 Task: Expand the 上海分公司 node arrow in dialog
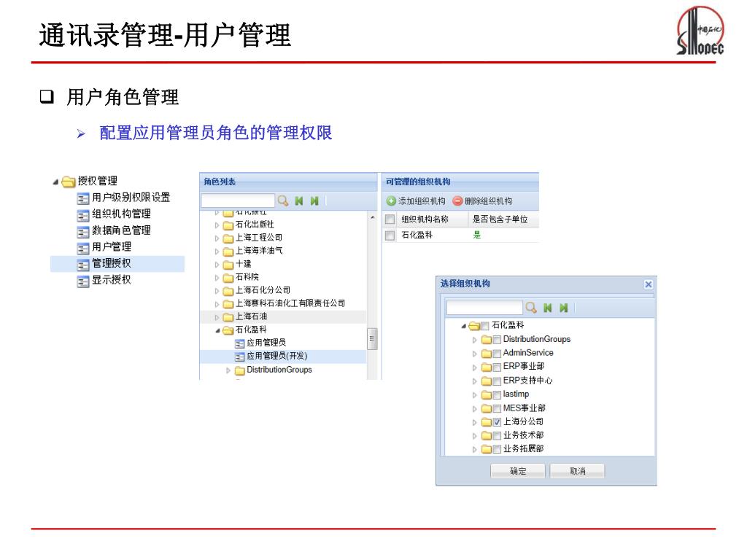coord(474,422)
